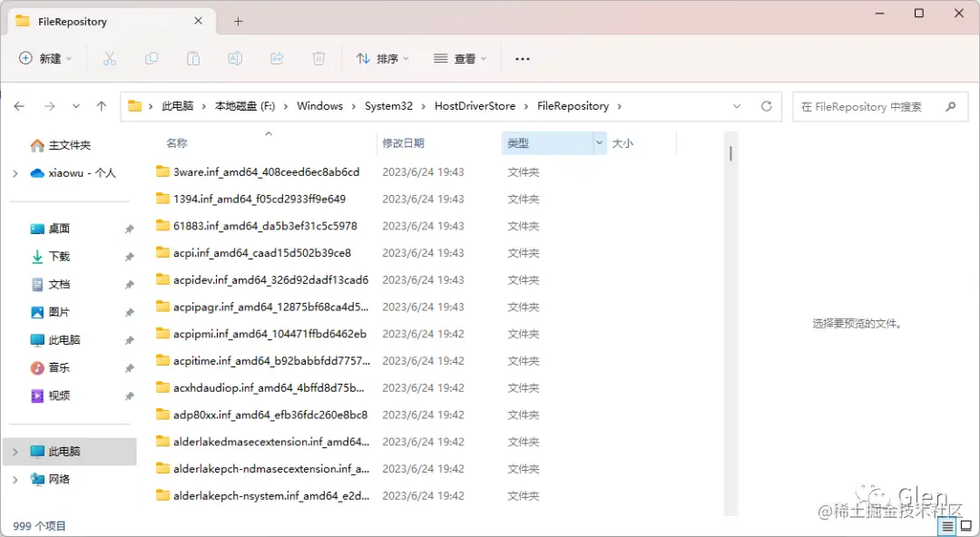Select folder icon of acpi.inf_amd64 row
The image size is (980, 537).
(163, 252)
